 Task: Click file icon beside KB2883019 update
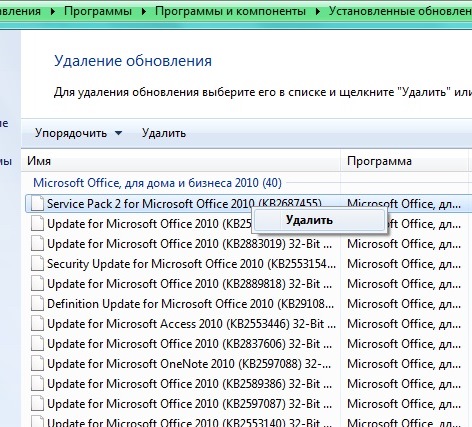tap(37, 244)
